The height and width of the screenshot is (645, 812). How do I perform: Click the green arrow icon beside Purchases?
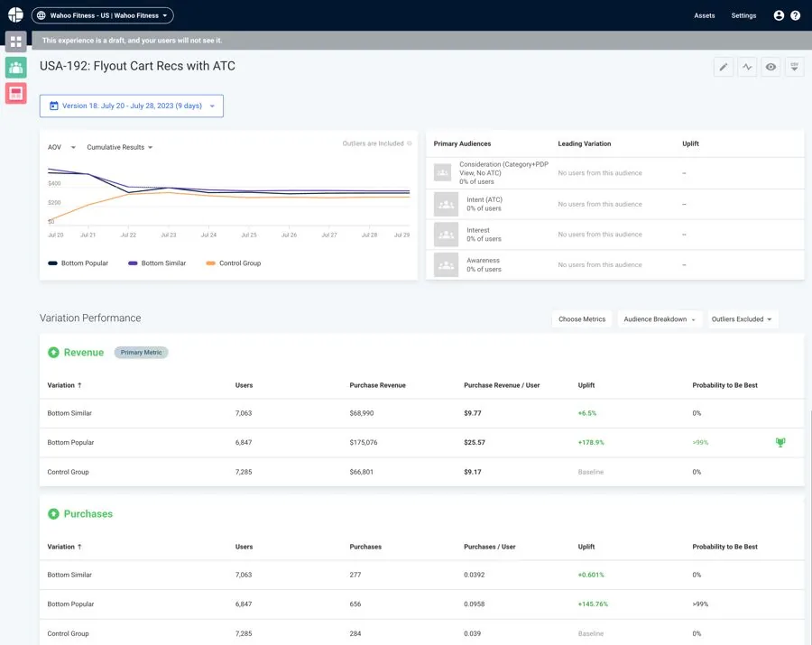[x=53, y=514]
